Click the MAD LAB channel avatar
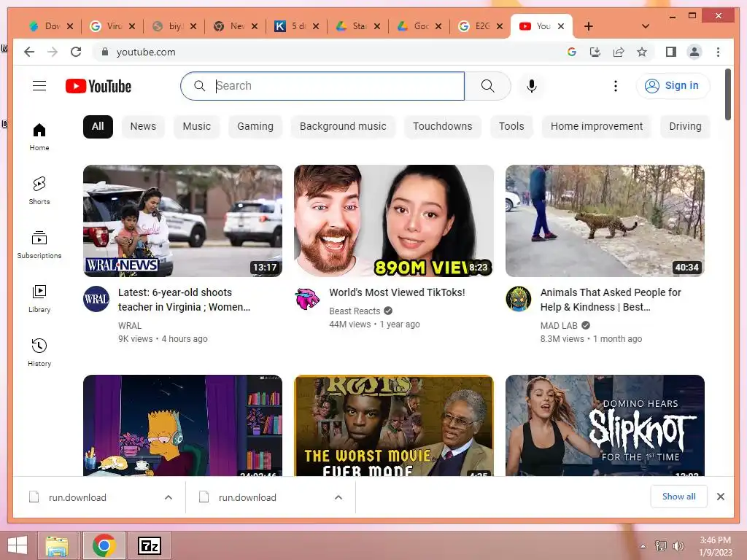The image size is (747, 560). (519, 299)
